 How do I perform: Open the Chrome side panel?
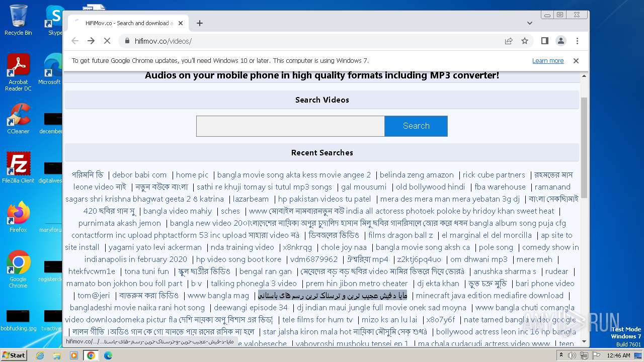coord(544,41)
